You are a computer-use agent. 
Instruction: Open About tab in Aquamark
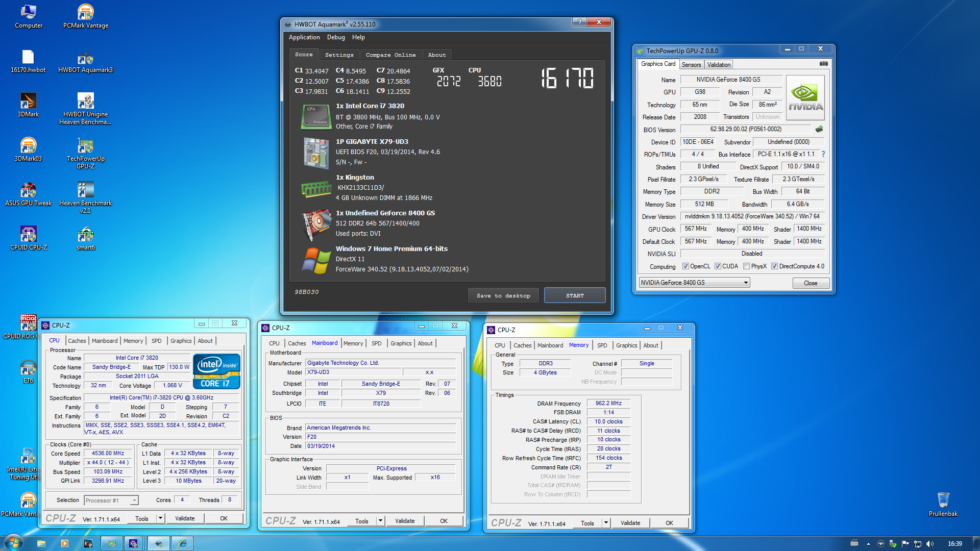(x=436, y=55)
